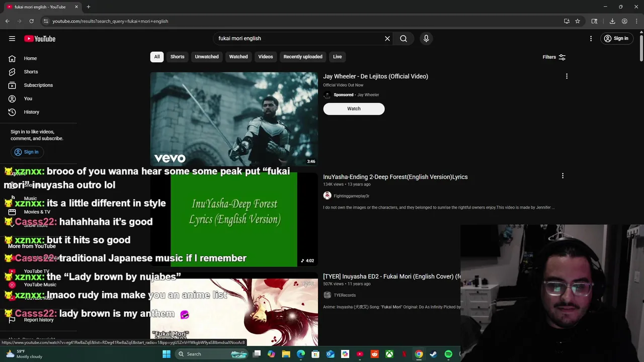Open the TYERecords channel link
Image resolution: width=644 pixels, height=362 pixels.
point(345,295)
